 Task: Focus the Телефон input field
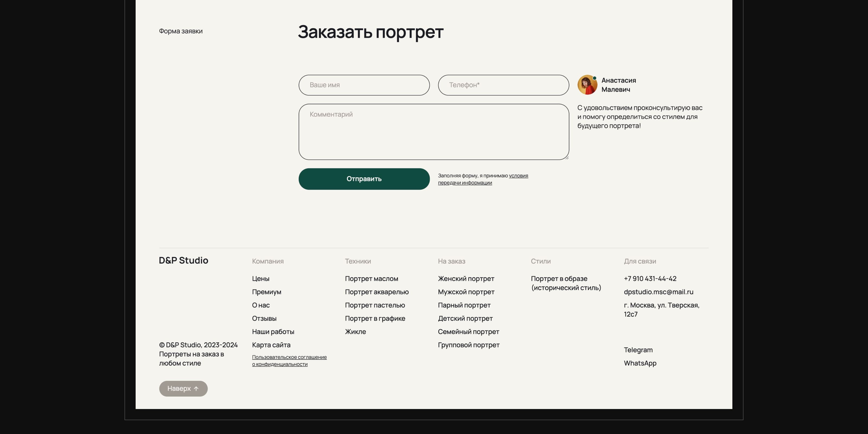tap(503, 85)
